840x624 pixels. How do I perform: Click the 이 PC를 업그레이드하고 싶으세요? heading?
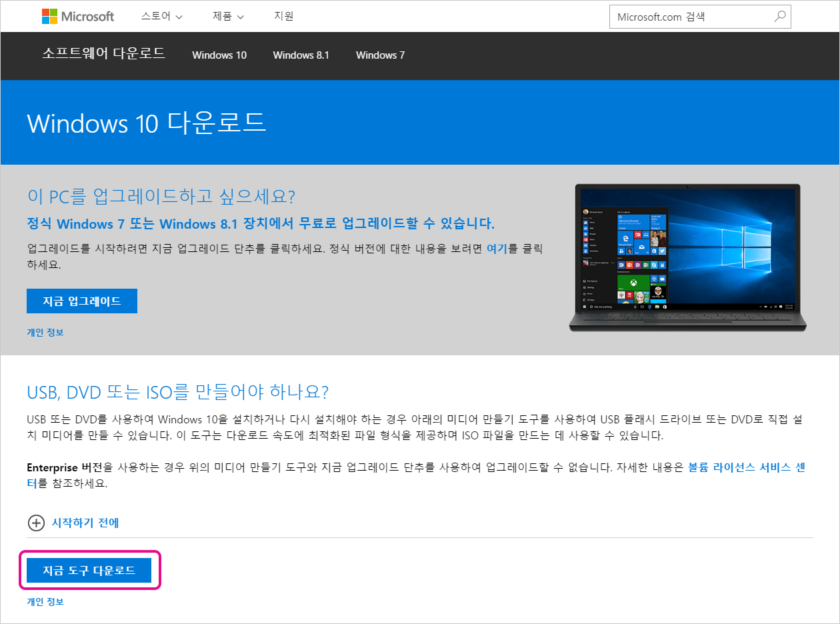click(x=161, y=196)
